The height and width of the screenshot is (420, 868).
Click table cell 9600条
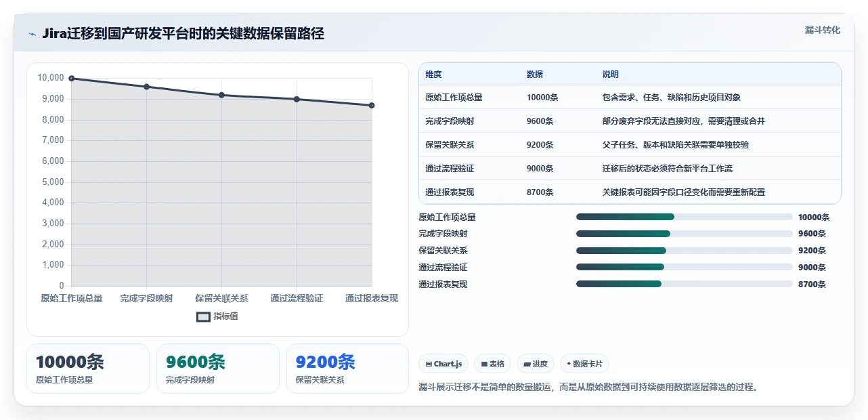pyautogui.click(x=540, y=121)
